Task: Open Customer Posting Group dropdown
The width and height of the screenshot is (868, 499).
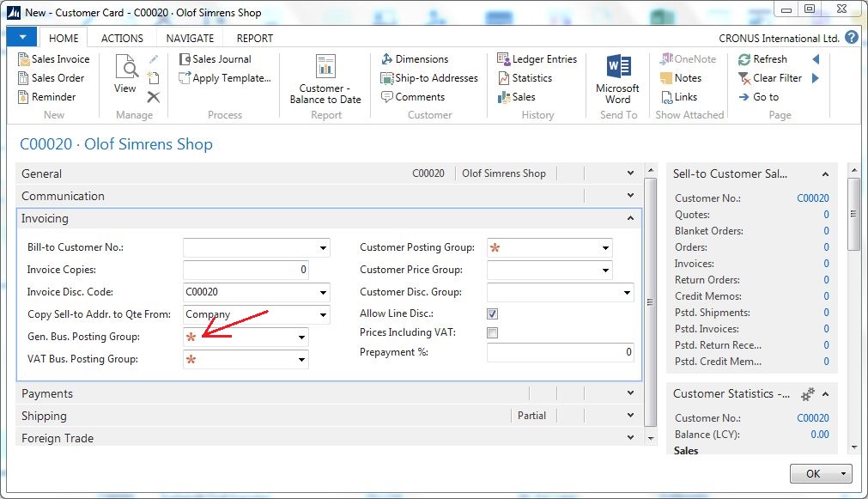Action: (x=605, y=247)
